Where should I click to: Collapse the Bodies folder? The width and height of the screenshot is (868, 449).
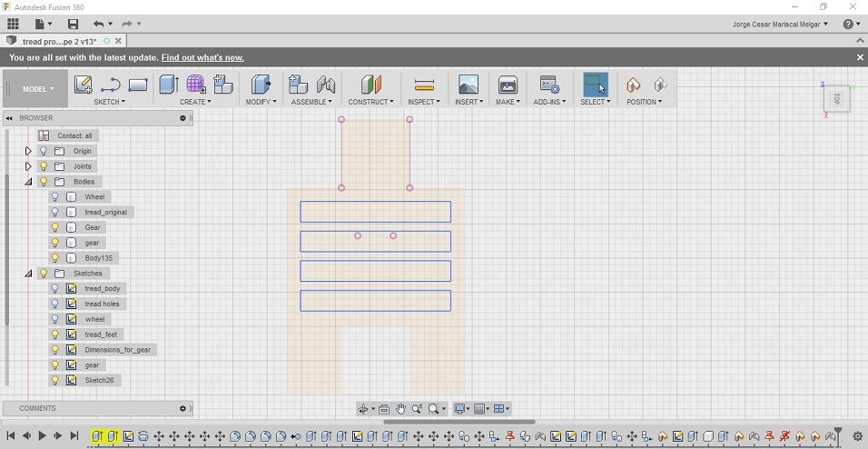[28, 182]
